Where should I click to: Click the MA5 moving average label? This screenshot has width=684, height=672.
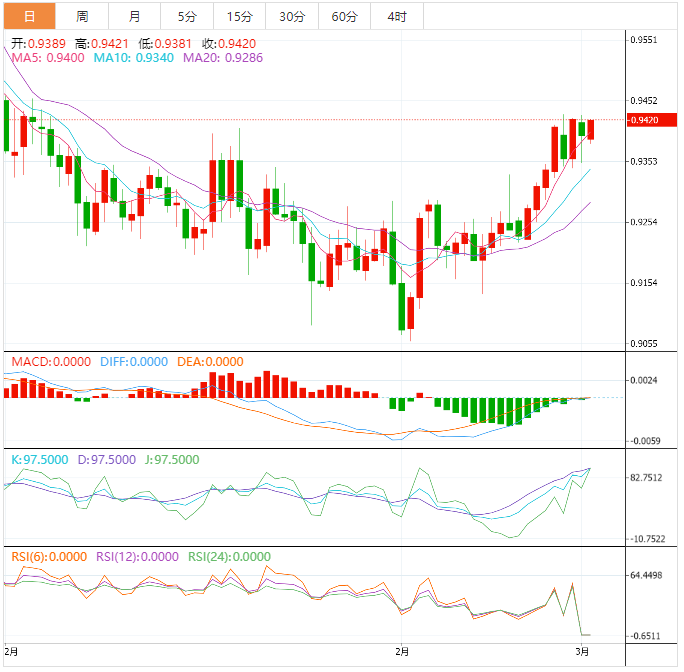coord(42,59)
